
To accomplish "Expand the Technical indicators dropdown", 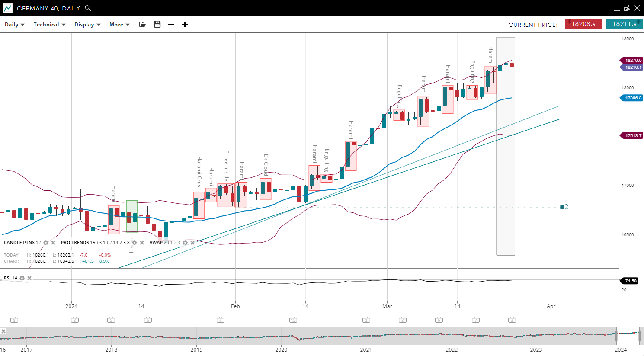I will click(49, 25).
